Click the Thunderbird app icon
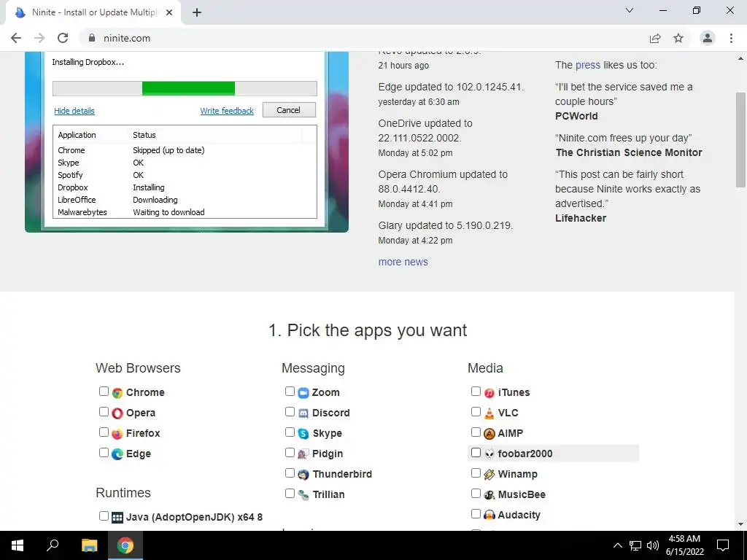 point(303,475)
